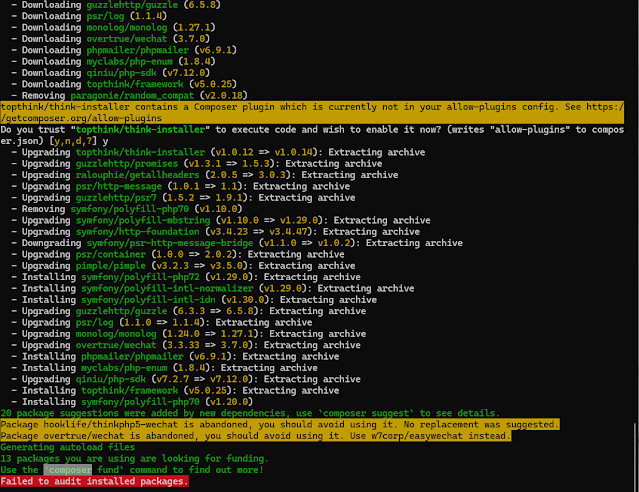Click 'psr/container' package name

pos(110,255)
